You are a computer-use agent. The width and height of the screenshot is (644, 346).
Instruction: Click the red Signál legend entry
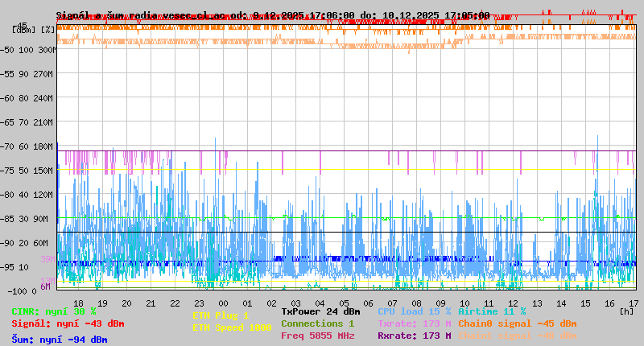click(68, 323)
